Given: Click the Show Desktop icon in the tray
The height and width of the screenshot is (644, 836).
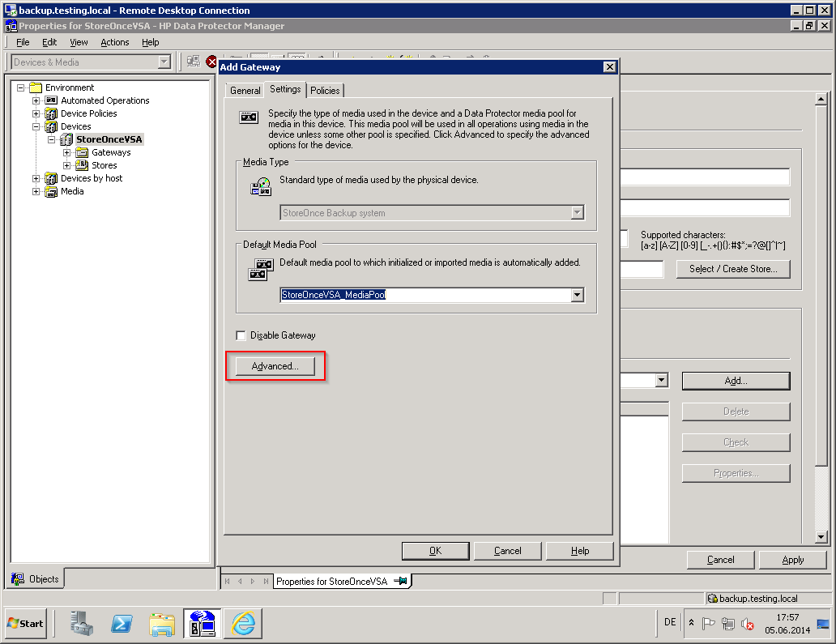Looking at the screenshot, I should [x=823, y=624].
